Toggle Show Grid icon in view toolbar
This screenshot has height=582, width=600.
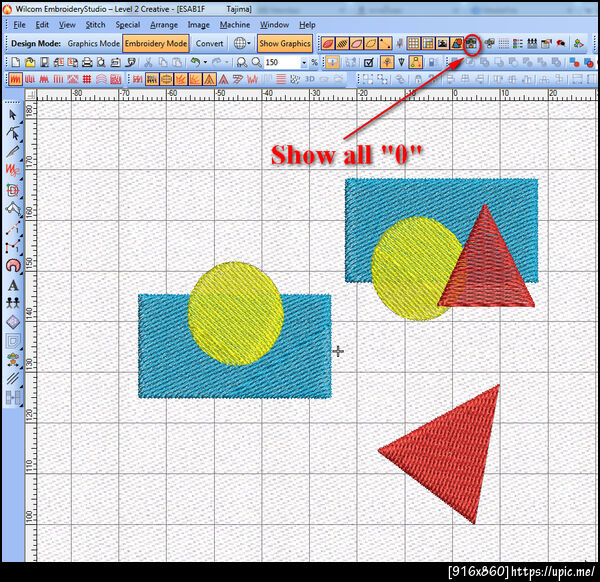pos(413,43)
